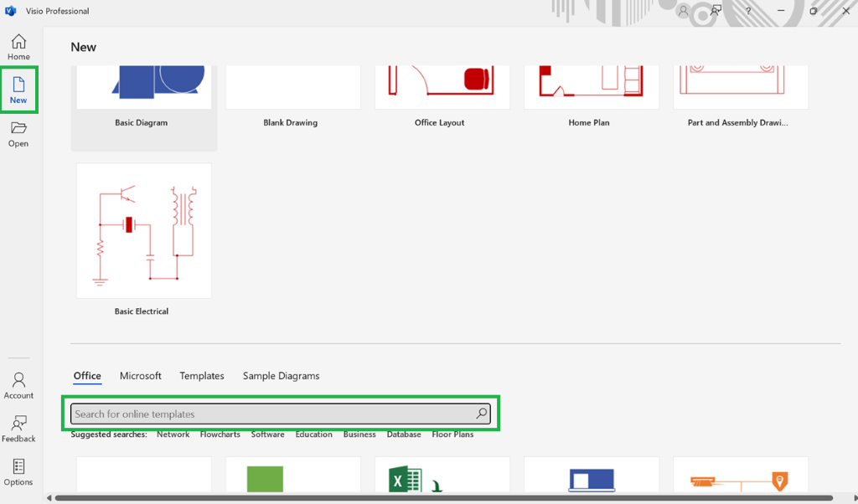Viewport: 858px width, 504px height.
Task: Click the Visio app logo icon
Action: click(10, 11)
